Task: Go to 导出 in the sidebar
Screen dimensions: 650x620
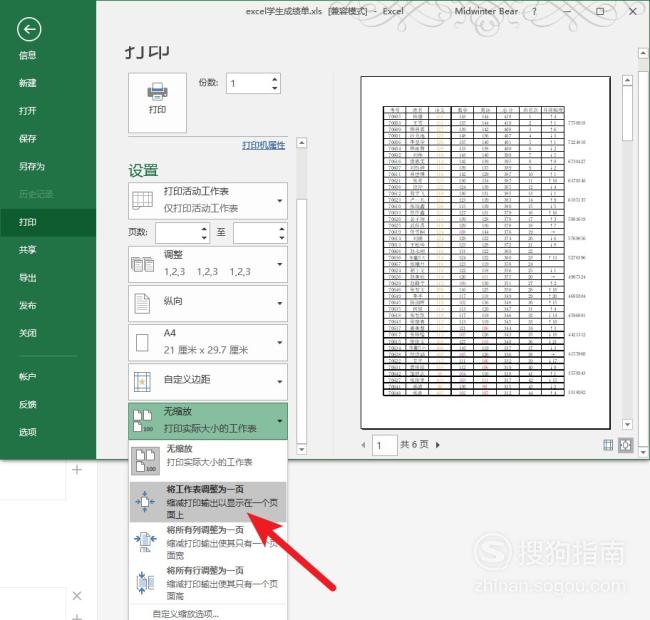Action: coord(27,278)
